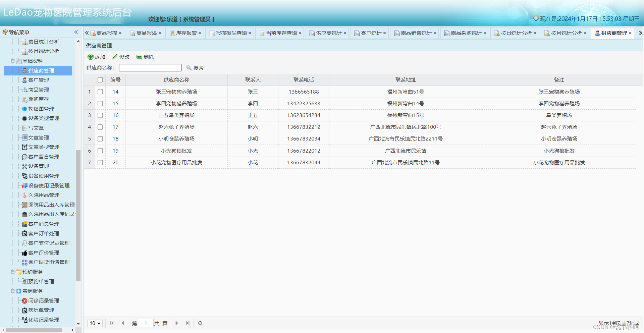Toggle the select-all checkbox in the table header
This screenshot has width=644, height=333.
100,79
